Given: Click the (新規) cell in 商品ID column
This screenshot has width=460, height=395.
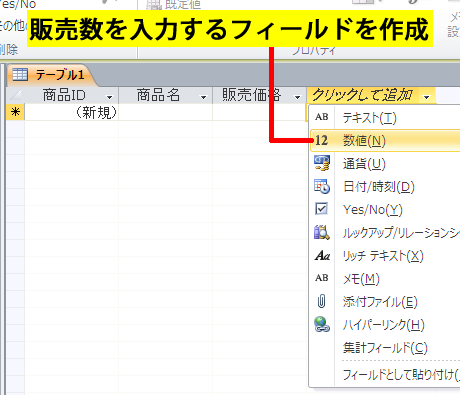Looking at the screenshot, I should pos(72,112).
